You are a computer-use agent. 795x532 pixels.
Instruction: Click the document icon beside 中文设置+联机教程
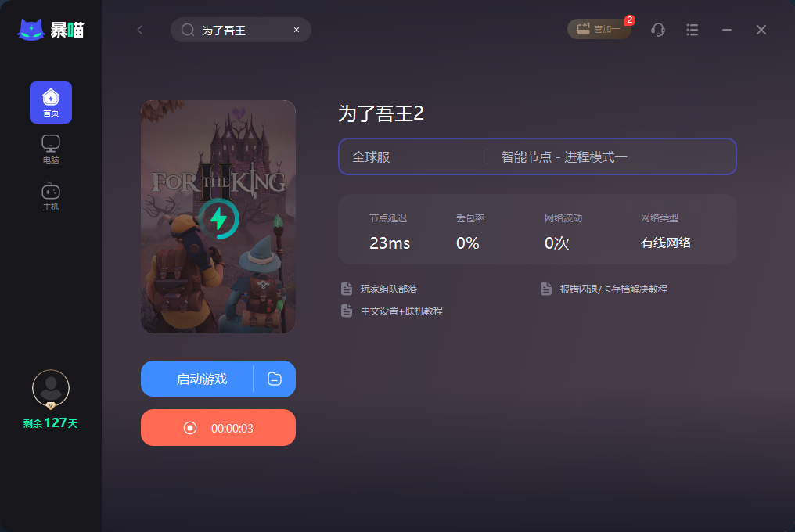347,311
